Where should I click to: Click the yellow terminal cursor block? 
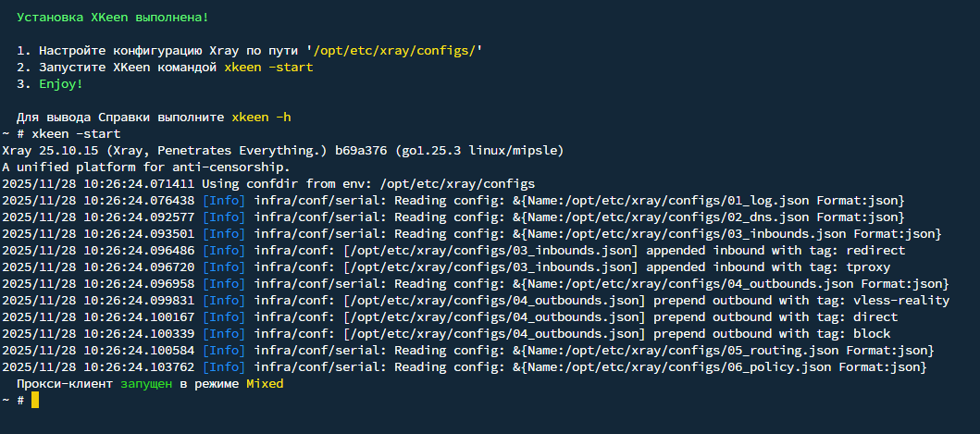35,401
